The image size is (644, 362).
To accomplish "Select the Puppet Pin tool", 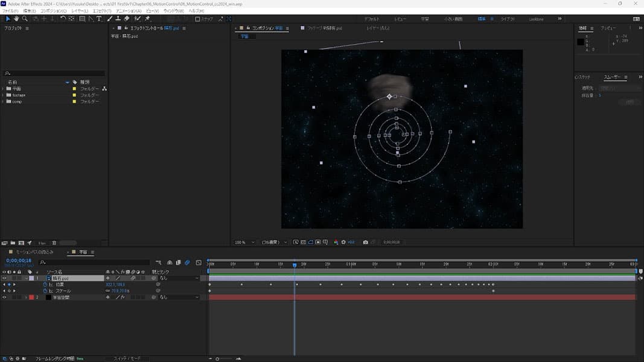I will point(147,19).
